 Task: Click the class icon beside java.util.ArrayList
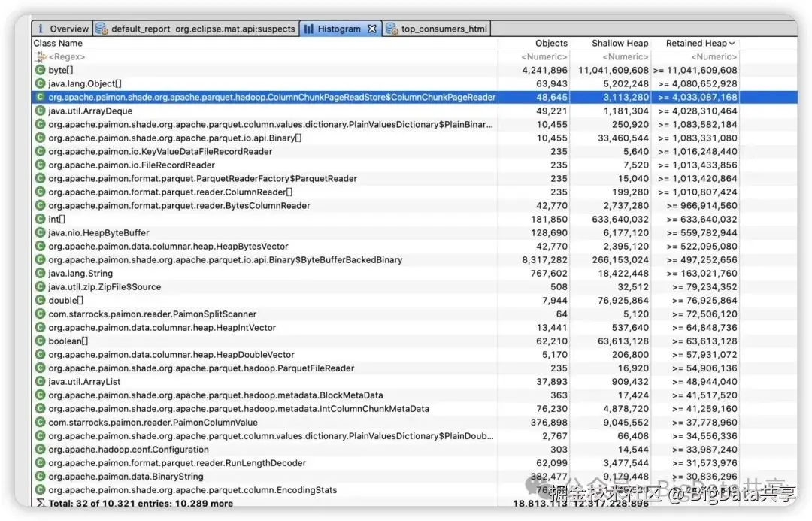[x=40, y=382]
